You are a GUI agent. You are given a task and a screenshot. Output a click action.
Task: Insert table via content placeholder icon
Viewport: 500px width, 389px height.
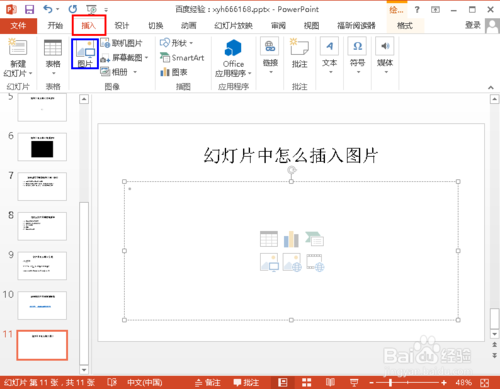click(269, 239)
